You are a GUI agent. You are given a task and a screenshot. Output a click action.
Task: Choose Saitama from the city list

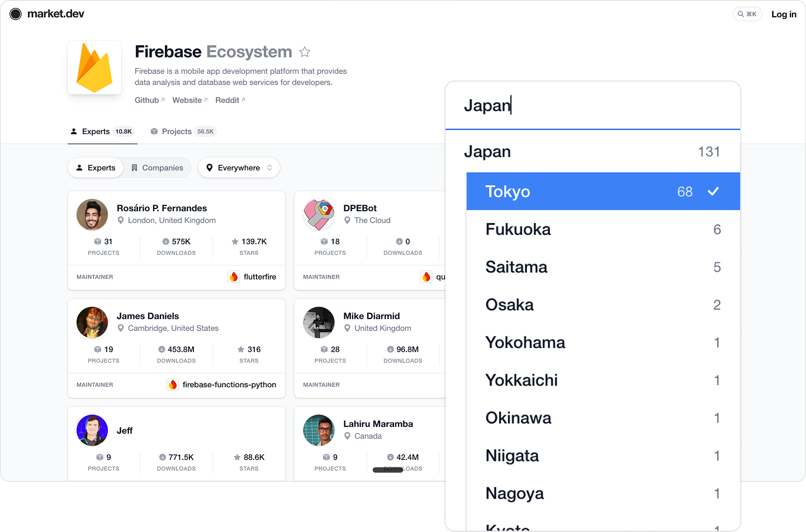tap(603, 267)
